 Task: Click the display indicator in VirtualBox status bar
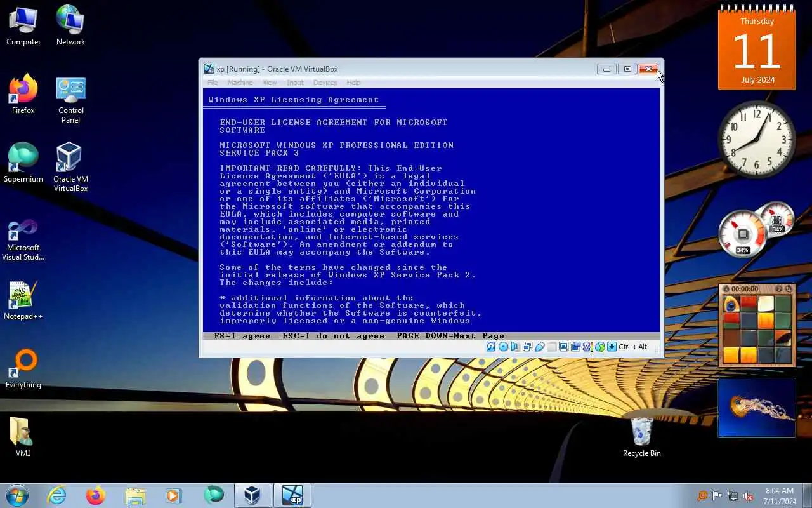[563, 347]
